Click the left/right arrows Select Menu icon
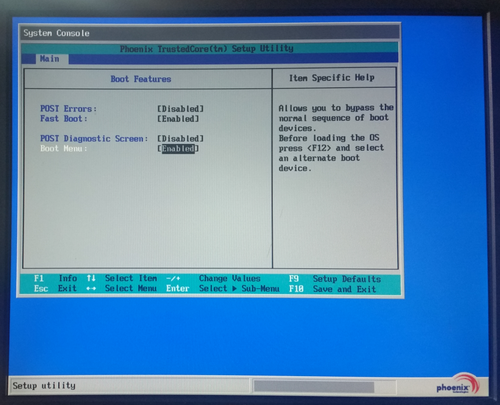Image resolution: width=500 pixels, height=405 pixels. click(x=91, y=288)
